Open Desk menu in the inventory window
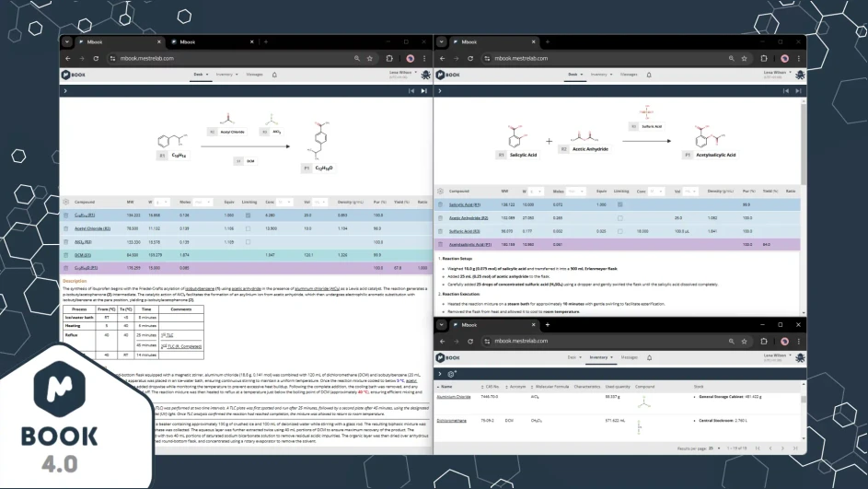 pos(574,357)
